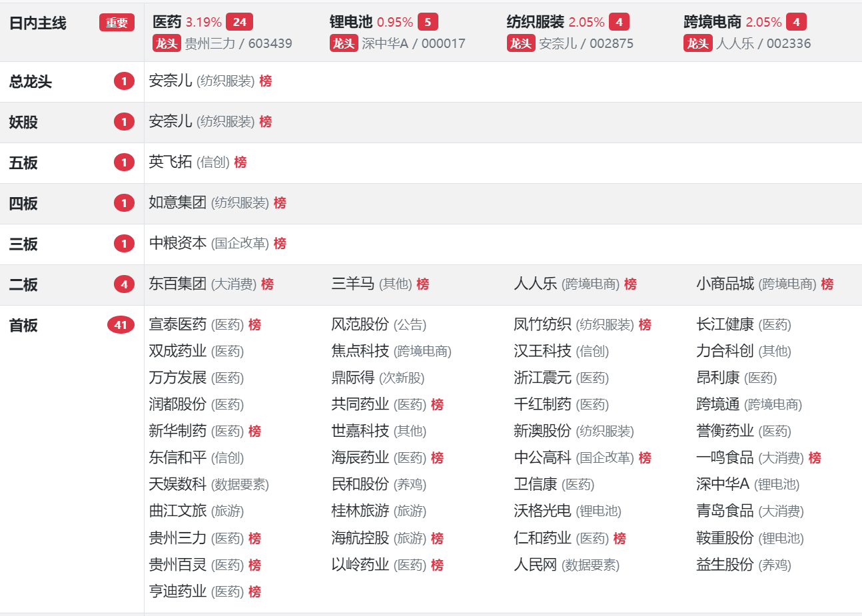The width and height of the screenshot is (862, 616).
Task: Click the count badge 4 beside 纺织服装 header
Action: pos(619,22)
